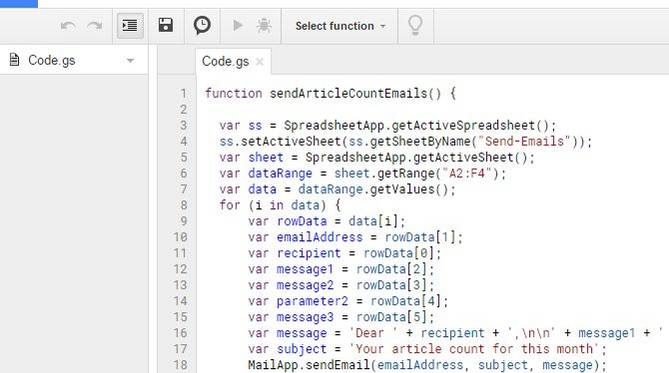Click the MailApp.sendEmail line of code
This screenshot has height=373, width=669.
pyautogui.click(x=427, y=365)
